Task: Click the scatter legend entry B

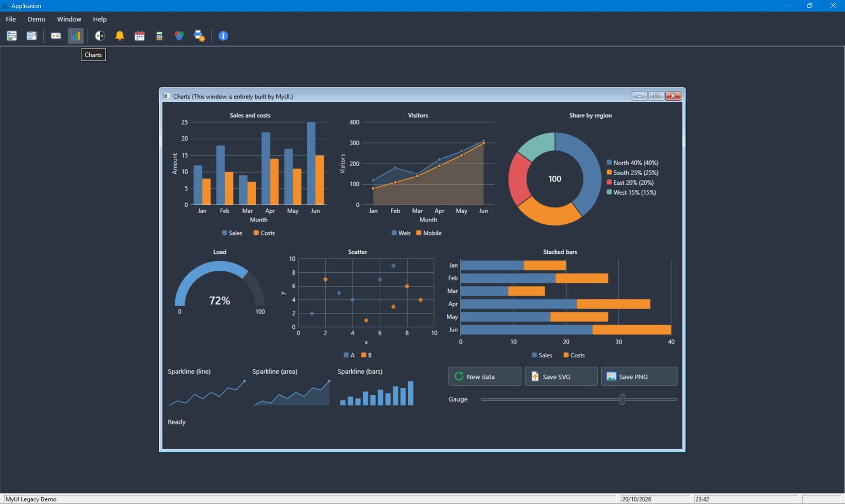Action: (x=367, y=355)
